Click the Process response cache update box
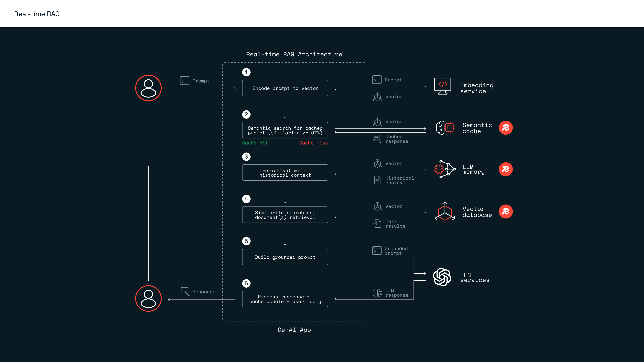This screenshot has height=362, width=644. (285, 299)
